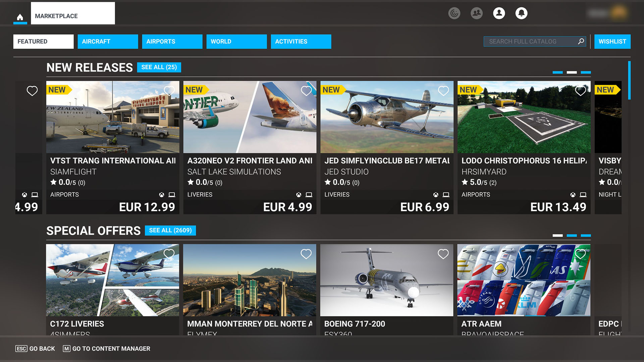This screenshot has width=644, height=362.
Task: Click the radar activity icon top right
Action: [x=454, y=14]
